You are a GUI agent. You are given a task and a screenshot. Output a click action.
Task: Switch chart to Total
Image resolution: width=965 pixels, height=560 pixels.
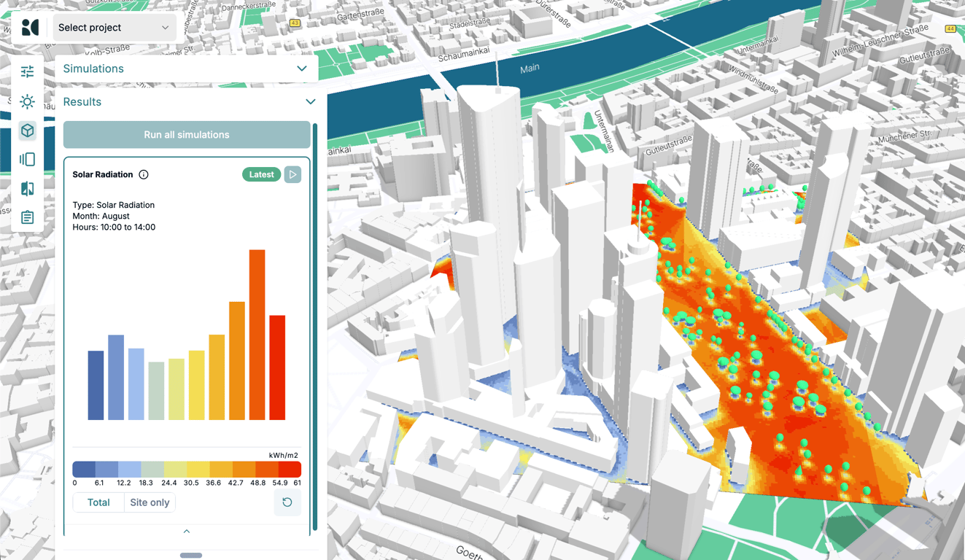point(98,502)
